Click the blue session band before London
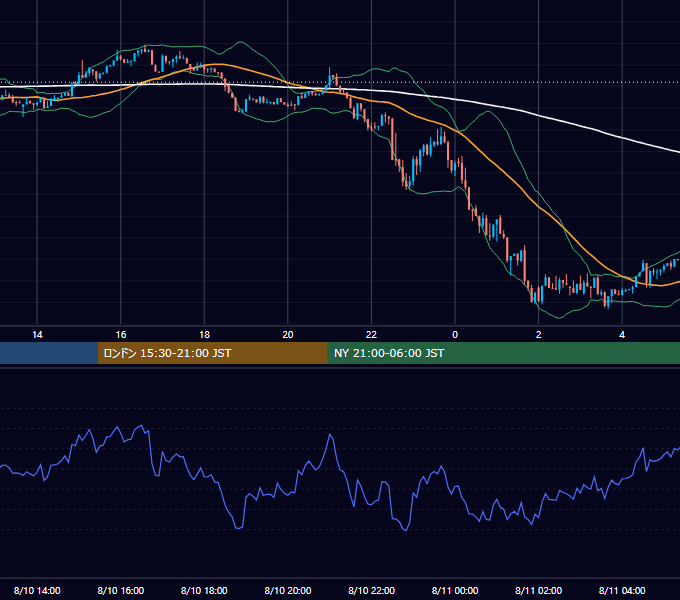The width and height of the screenshot is (680, 600). pyautogui.click(x=49, y=353)
